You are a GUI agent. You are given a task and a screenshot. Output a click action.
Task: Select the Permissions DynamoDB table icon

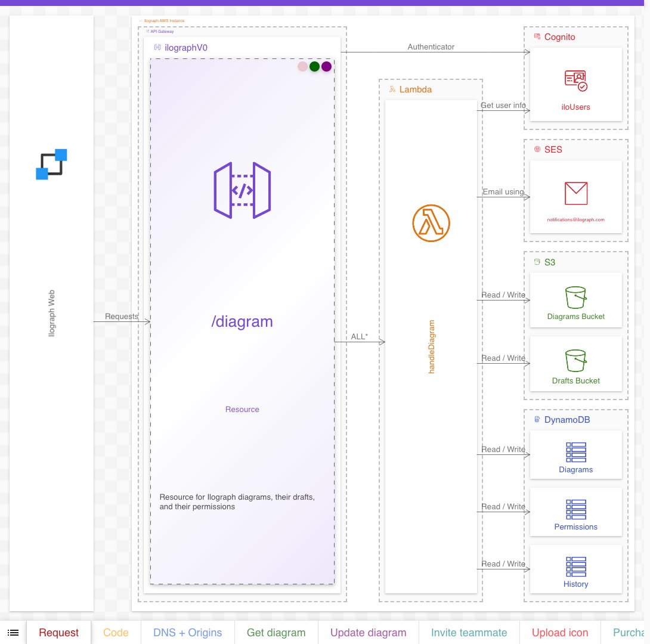click(576, 509)
